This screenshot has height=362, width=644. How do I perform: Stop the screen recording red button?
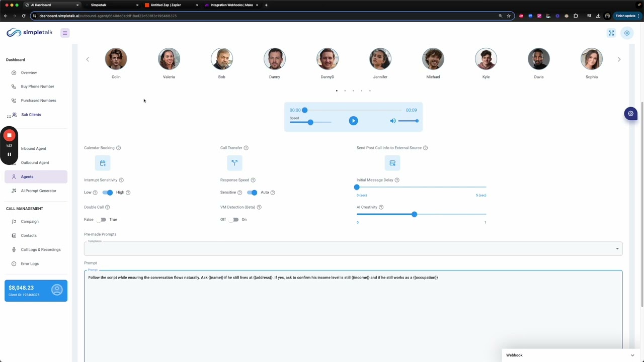coord(9,135)
